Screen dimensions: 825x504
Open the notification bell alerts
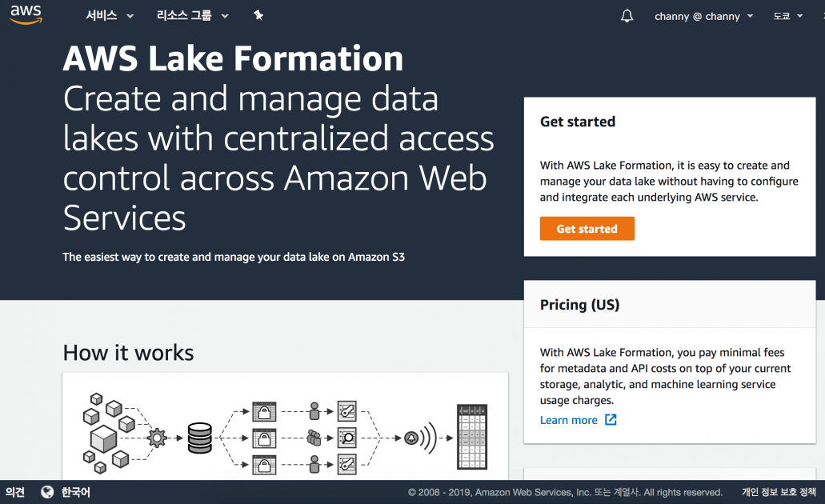pos(627,15)
